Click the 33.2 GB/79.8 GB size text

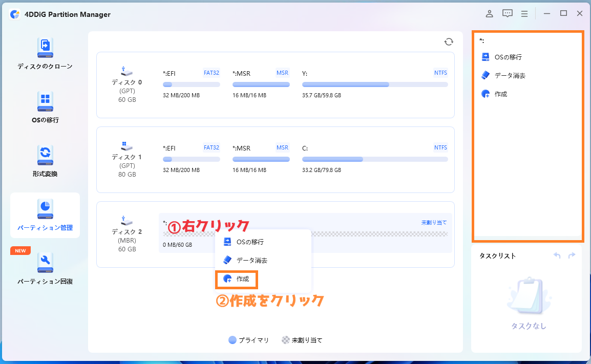point(322,170)
